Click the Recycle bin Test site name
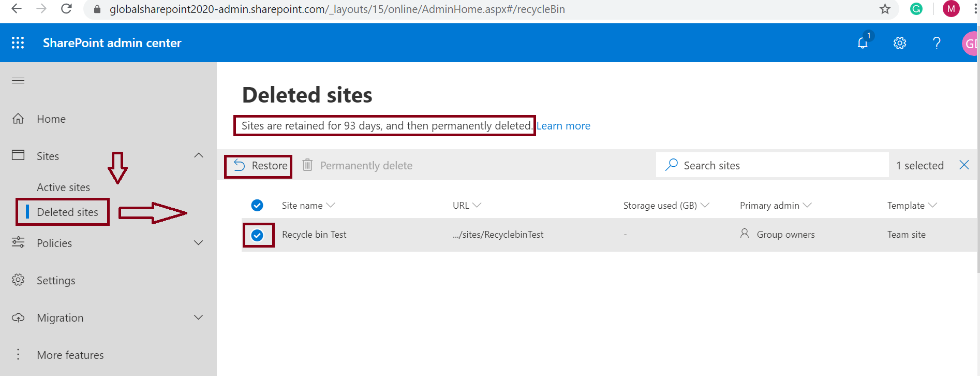The width and height of the screenshot is (980, 376). [314, 235]
